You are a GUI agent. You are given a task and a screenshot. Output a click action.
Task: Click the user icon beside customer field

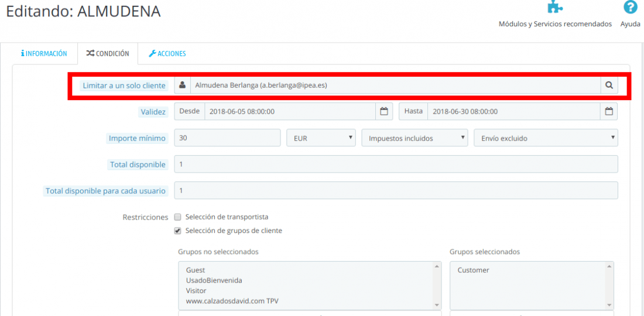point(183,85)
